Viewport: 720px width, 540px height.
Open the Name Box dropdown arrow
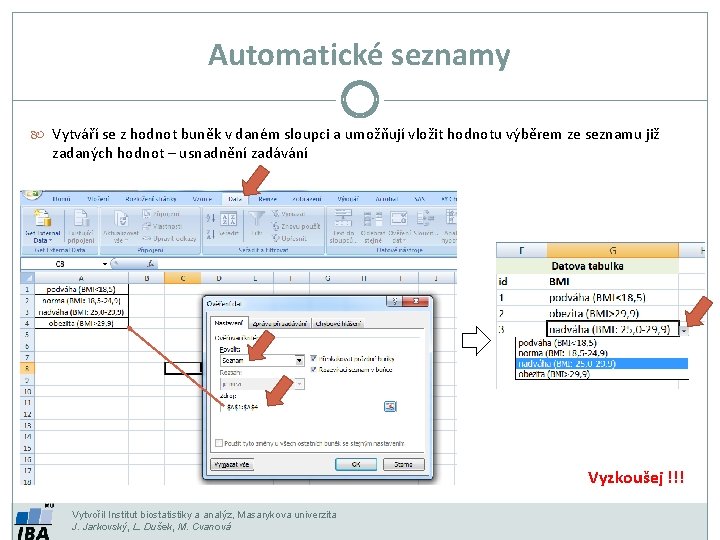[x=105, y=264]
